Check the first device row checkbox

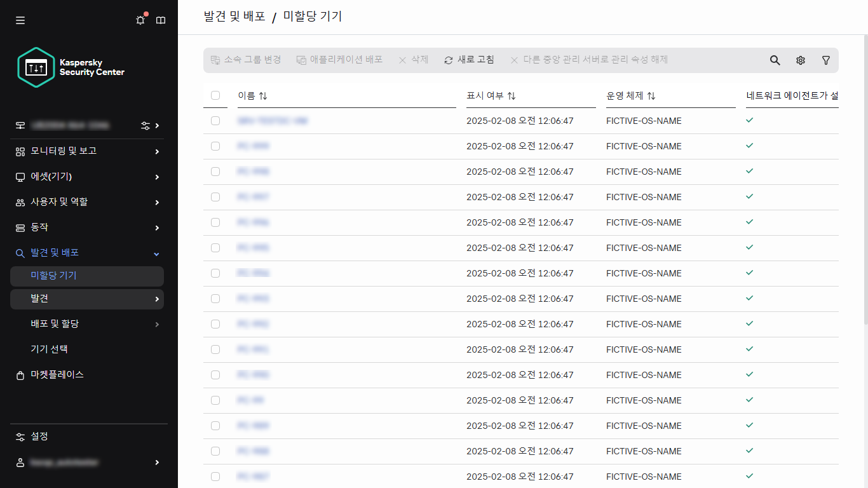(x=215, y=121)
